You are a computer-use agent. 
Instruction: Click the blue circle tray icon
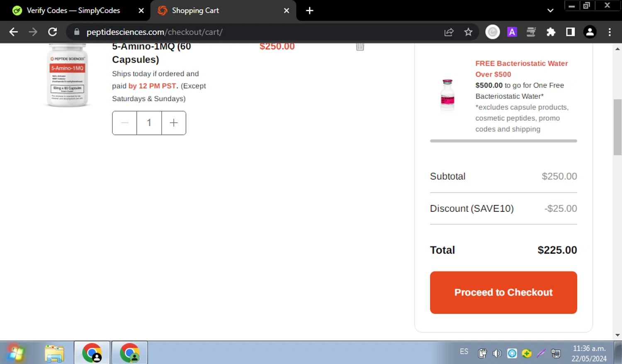click(512, 353)
